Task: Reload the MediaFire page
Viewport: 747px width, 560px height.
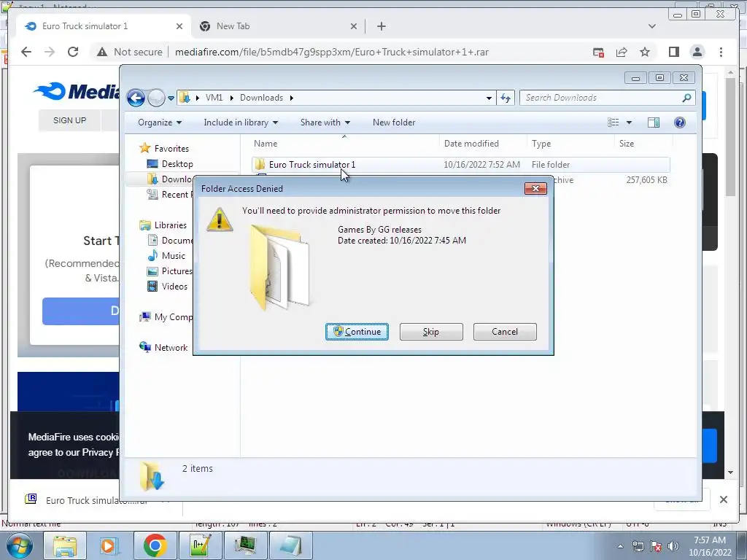Action: click(x=72, y=52)
